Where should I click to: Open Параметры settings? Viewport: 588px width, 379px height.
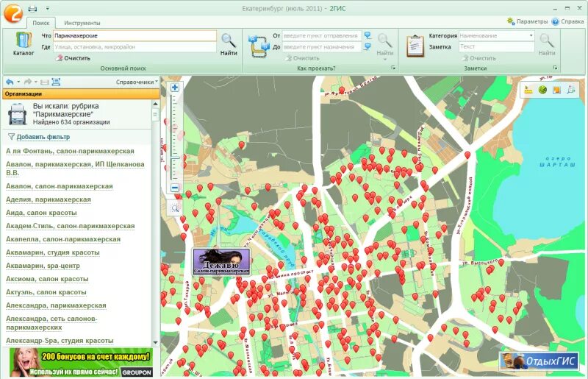(x=527, y=21)
